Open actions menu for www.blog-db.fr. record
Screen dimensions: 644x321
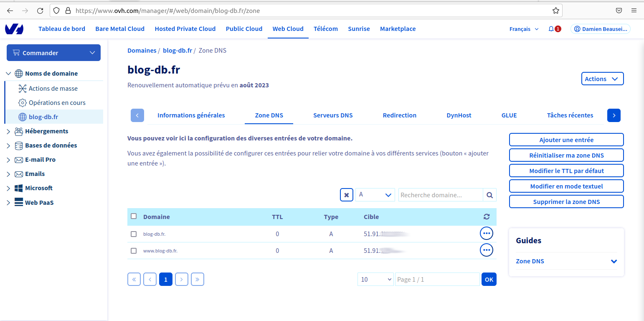[486, 250]
